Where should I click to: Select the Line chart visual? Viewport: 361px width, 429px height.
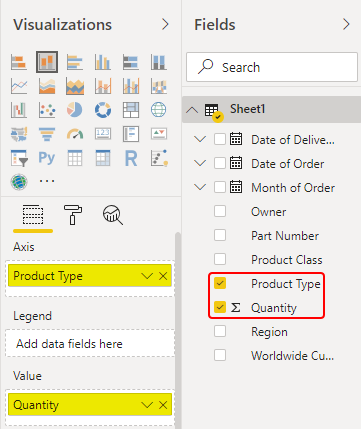click(19, 86)
